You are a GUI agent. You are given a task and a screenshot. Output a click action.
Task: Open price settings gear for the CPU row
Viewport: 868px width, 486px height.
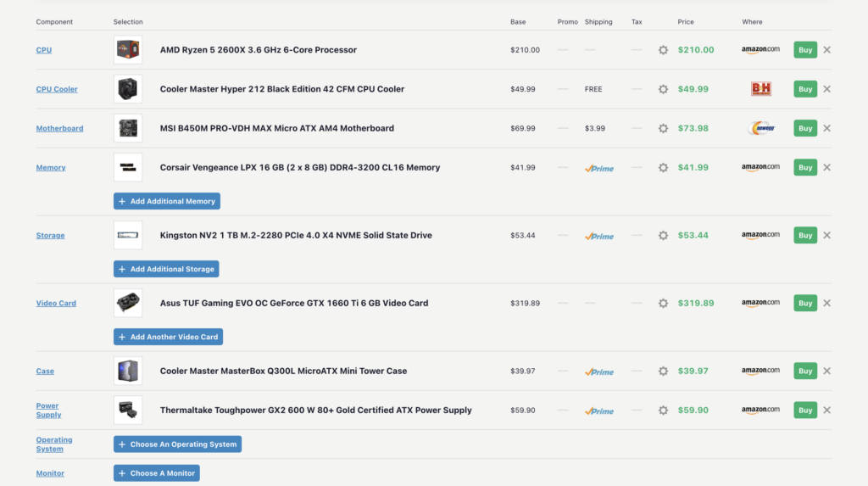(663, 50)
